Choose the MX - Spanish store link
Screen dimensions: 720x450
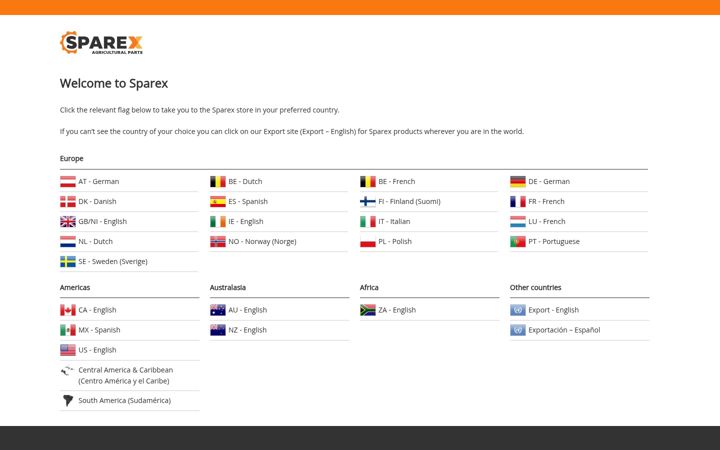pos(99,330)
